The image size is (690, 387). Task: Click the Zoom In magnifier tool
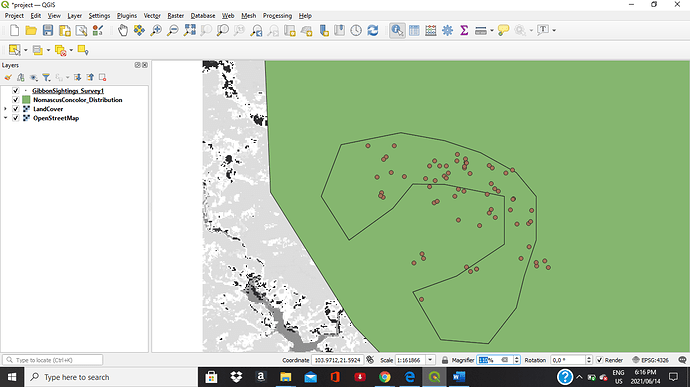click(156, 30)
